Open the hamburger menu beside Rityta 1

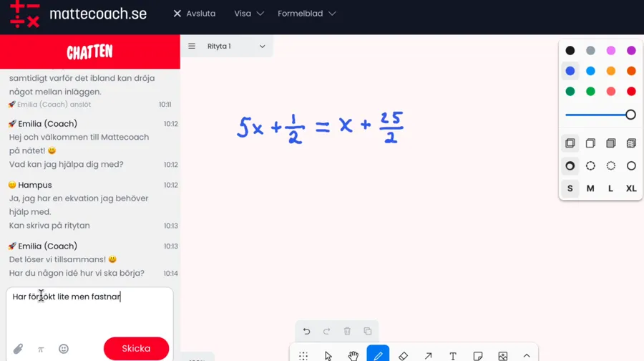(x=192, y=46)
